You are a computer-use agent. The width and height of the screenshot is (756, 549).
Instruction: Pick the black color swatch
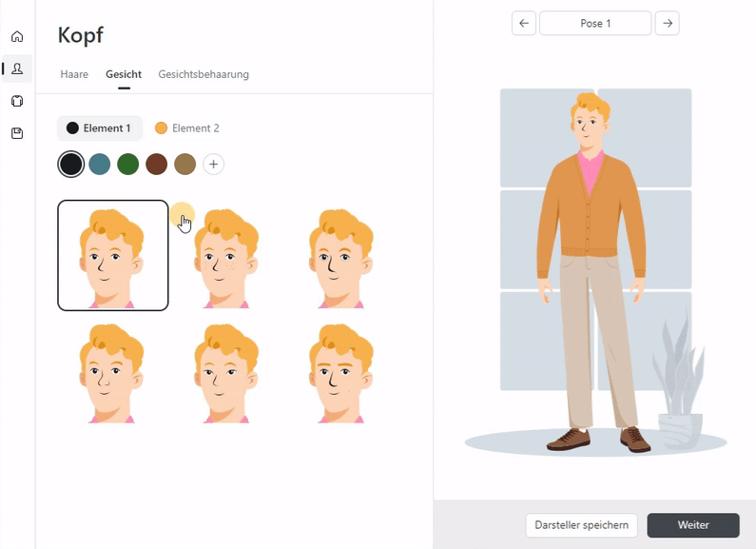[71, 165]
